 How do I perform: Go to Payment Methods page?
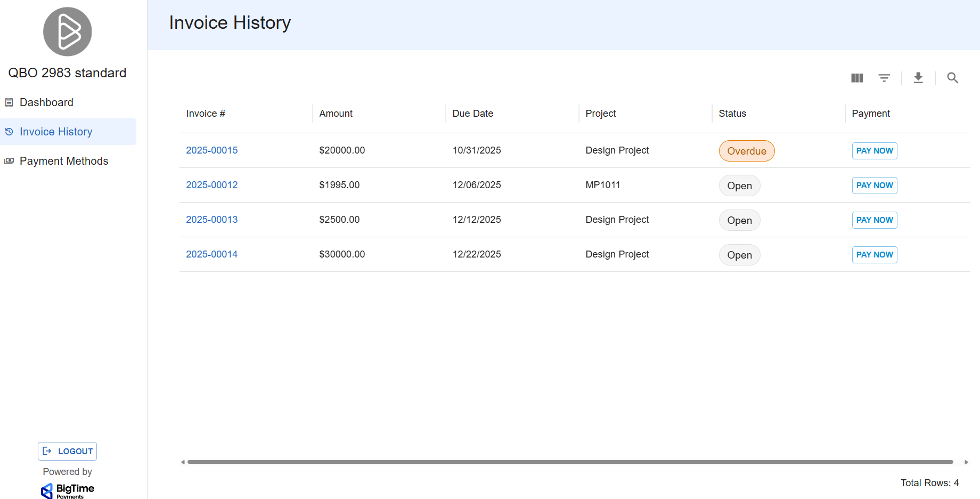(x=63, y=161)
